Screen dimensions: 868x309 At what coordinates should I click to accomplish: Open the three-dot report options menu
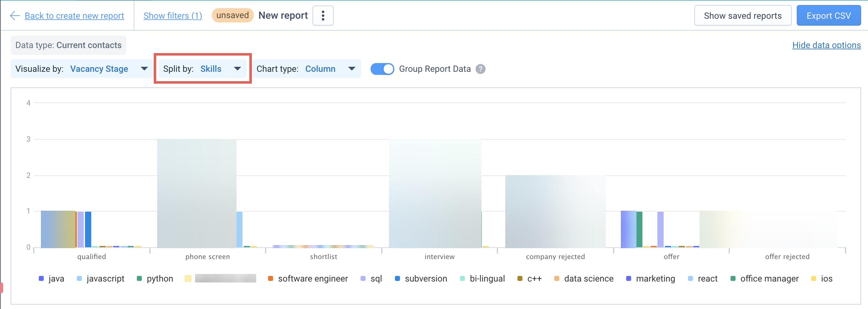(323, 16)
